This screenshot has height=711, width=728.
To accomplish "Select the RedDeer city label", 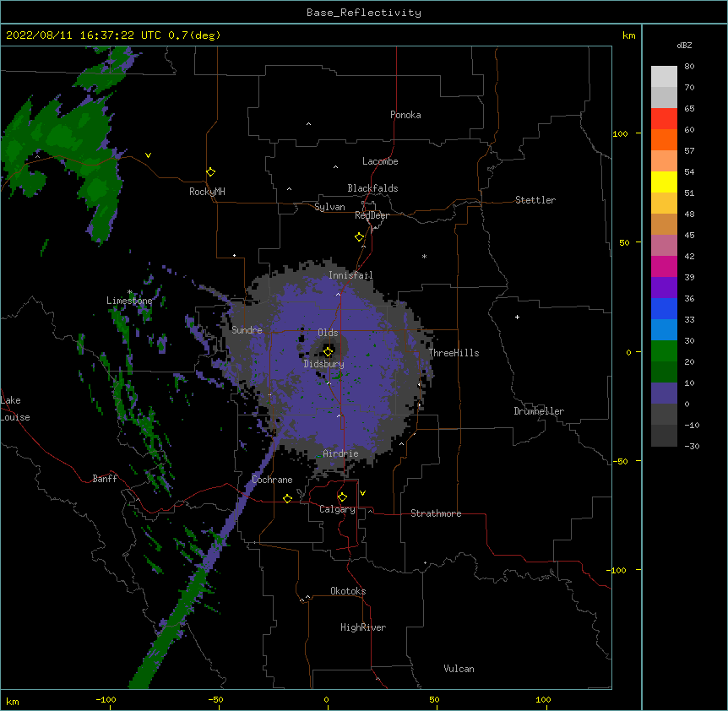I will click(x=372, y=215).
